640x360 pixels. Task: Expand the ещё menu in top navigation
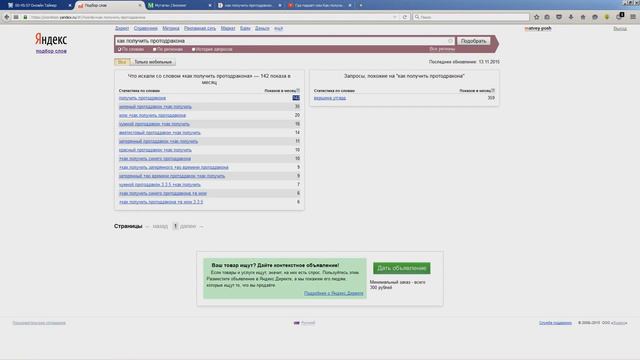[x=278, y=28]
